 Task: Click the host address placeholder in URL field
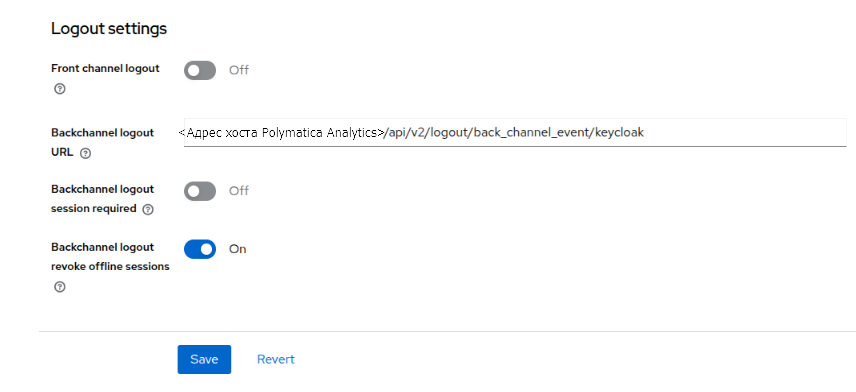282,133
